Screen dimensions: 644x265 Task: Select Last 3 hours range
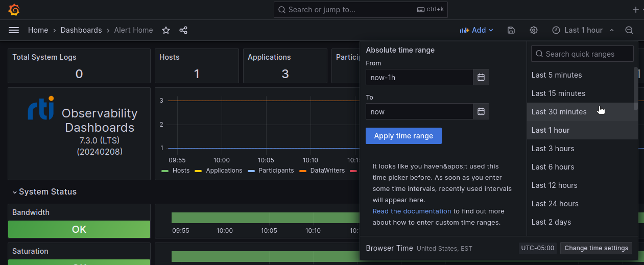click(582, 149)
